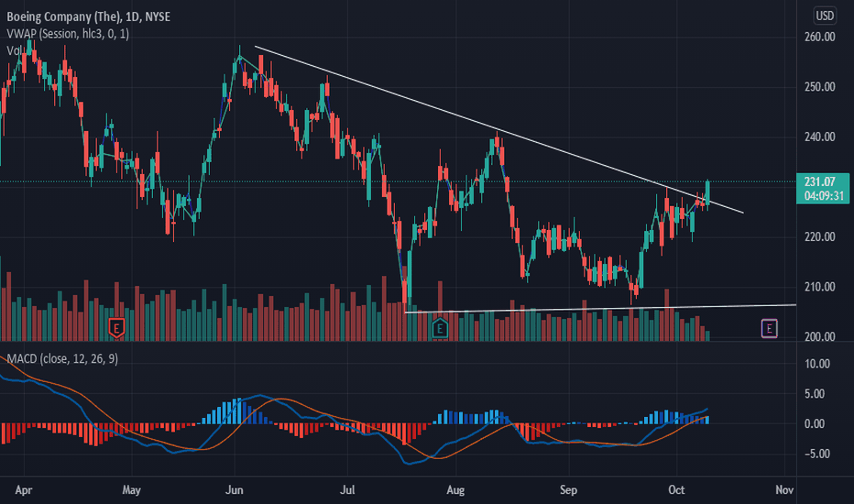Click the Sep label on time axis
The width and height of the screenshot is (854, 504).
click(569, 490)
